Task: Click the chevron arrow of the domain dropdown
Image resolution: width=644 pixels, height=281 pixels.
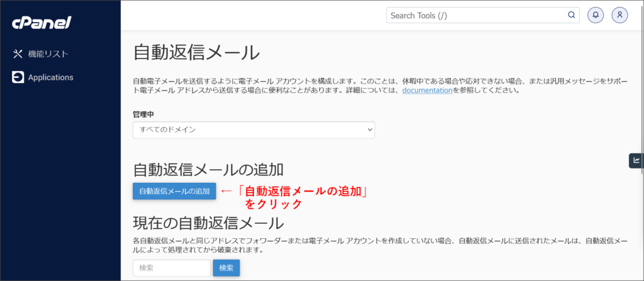Action: point(369,129)
